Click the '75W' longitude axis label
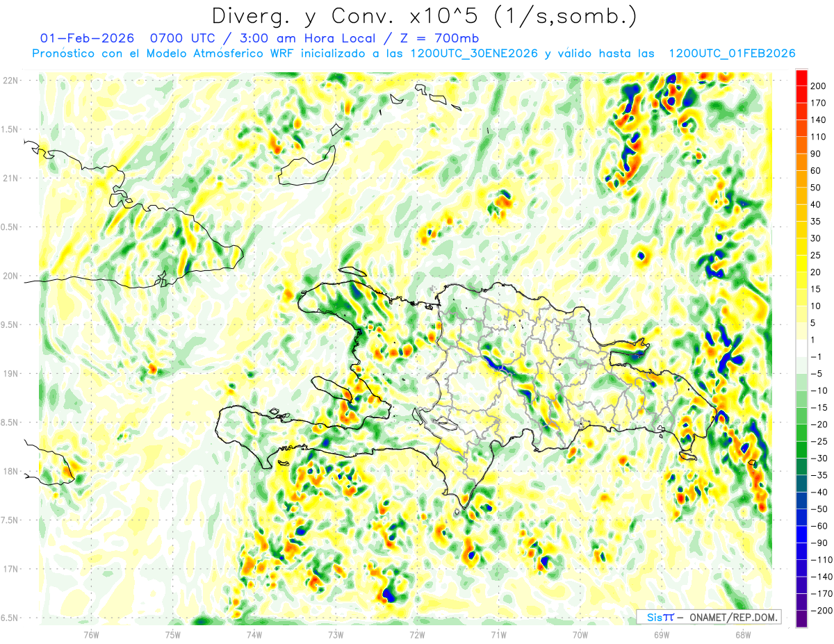The height and width of the screenshot is (644, 834). (x=172, y=634)
